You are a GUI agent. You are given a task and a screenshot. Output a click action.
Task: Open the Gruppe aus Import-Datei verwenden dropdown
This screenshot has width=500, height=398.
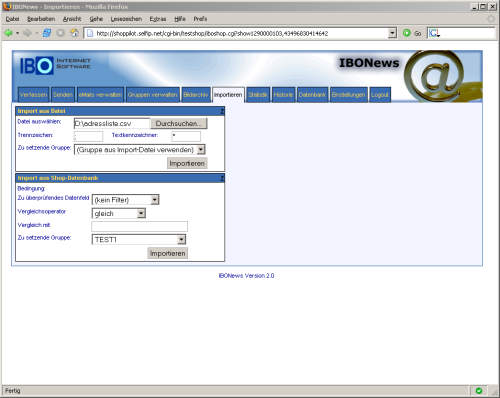point(139,150)
